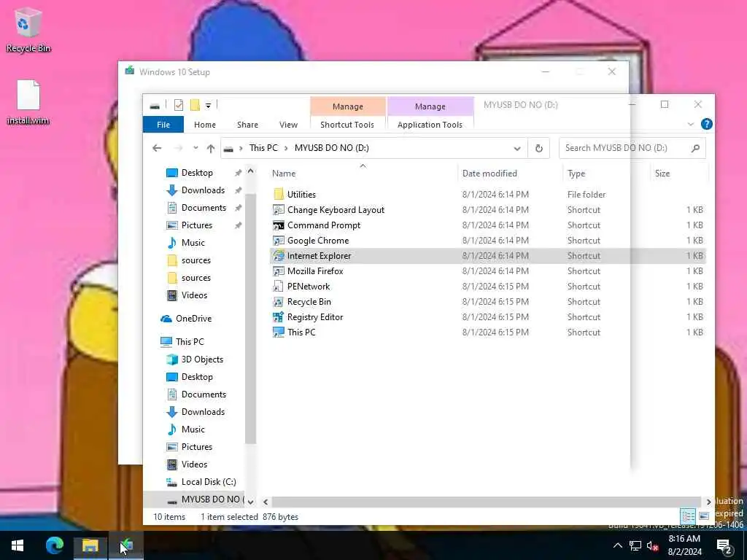Click the network icon in system tray
Image resolution: width=747 pixels, height=560 pixels.
[635, 545]
